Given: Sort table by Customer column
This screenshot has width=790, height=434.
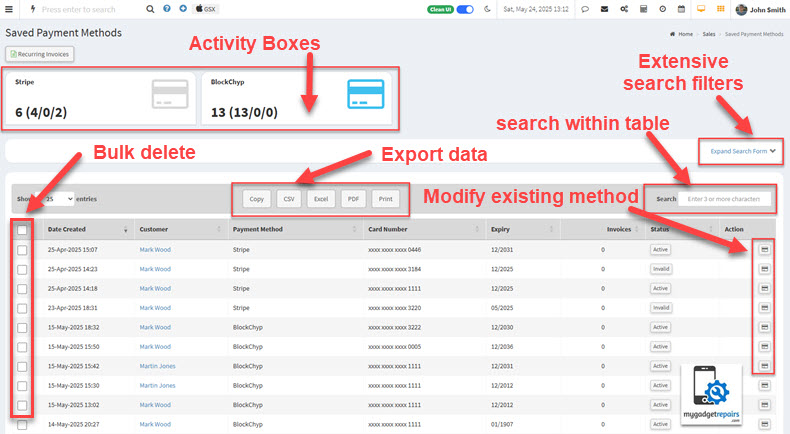Looking at the screenshot, I should coord(181,229).
